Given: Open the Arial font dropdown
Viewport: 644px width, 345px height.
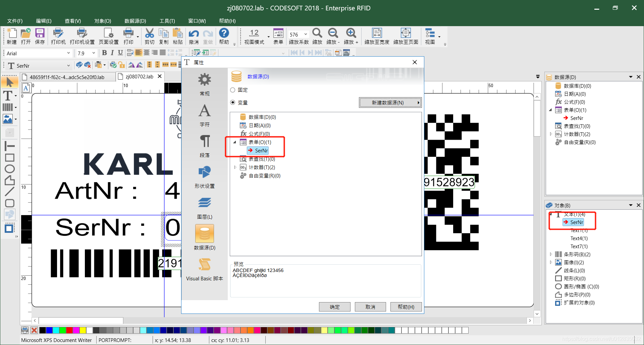Looking at the screenshot, I should tap(68, 53).
